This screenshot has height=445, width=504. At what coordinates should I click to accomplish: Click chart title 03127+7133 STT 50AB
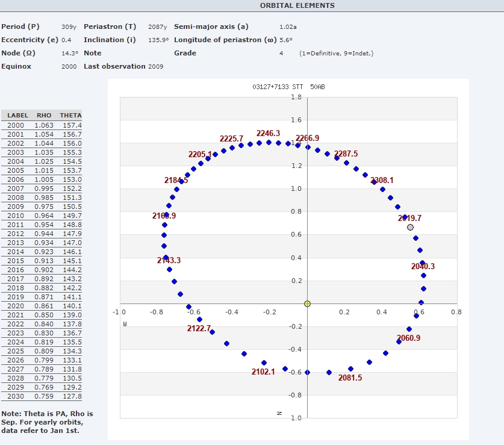coord(288,87)
